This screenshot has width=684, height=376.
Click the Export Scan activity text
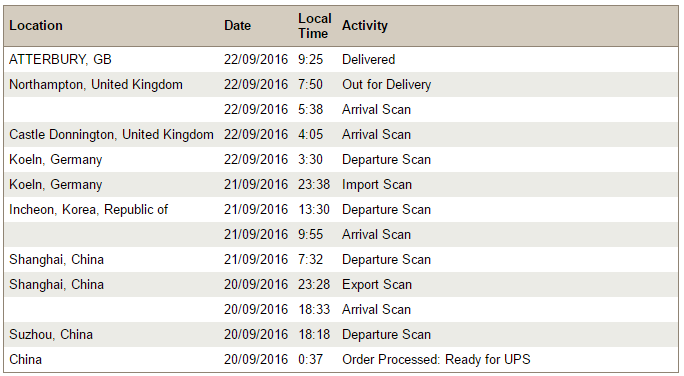click(x=377, y=284)
